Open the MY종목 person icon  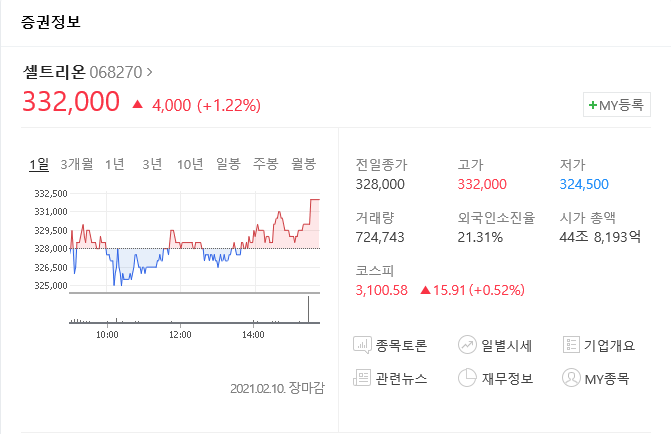point(571,378)
